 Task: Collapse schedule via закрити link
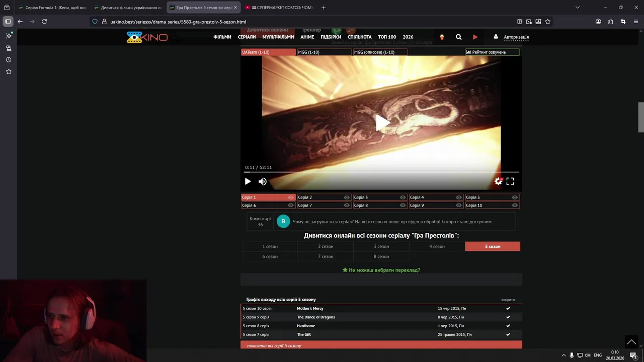[x=508, y=300]
